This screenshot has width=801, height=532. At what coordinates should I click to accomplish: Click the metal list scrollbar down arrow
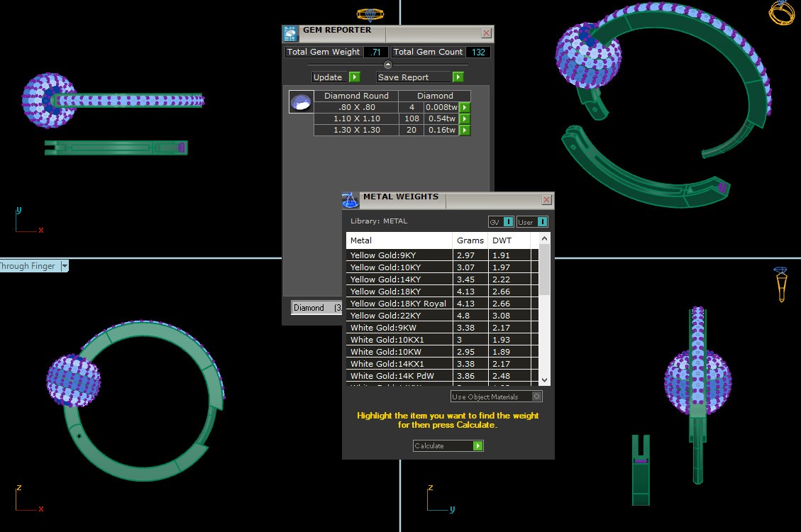click(x=544, y=380)
